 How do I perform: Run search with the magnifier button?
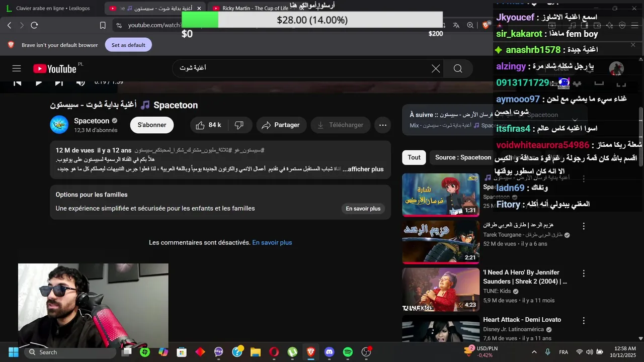(x=458, y=68)
